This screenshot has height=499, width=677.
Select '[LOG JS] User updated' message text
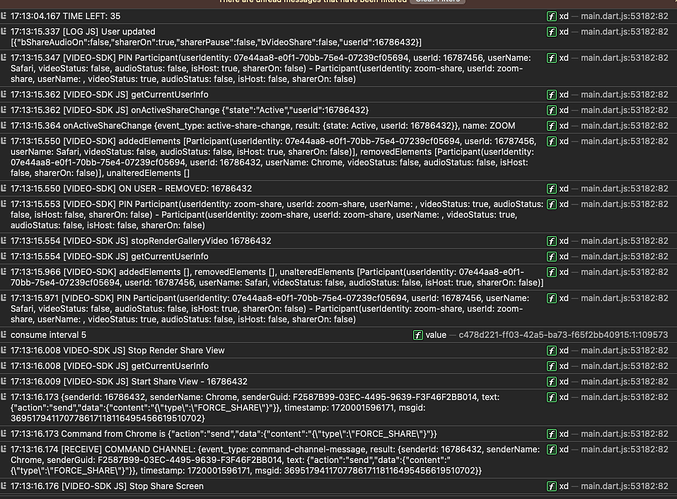pos(109,32)
